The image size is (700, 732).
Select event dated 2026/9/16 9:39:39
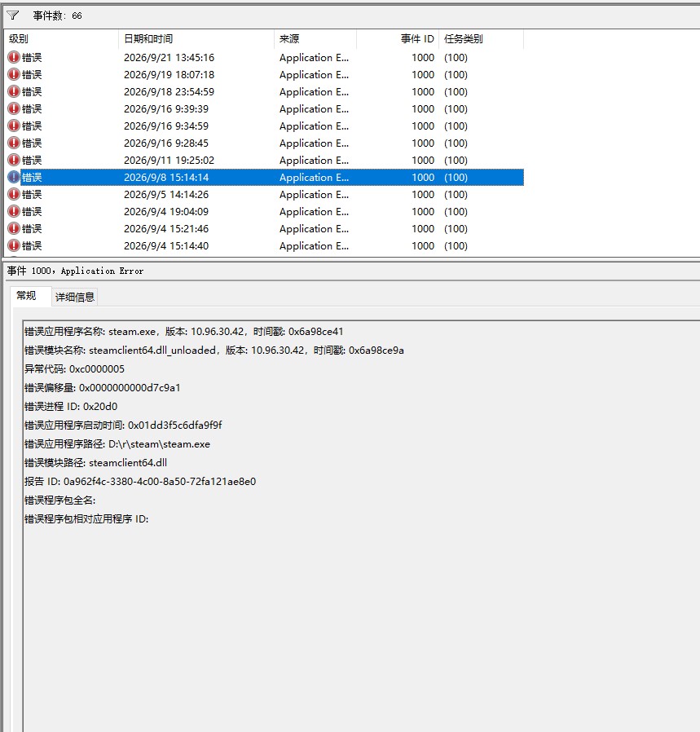pyautogui.click(x=264, y=108)
